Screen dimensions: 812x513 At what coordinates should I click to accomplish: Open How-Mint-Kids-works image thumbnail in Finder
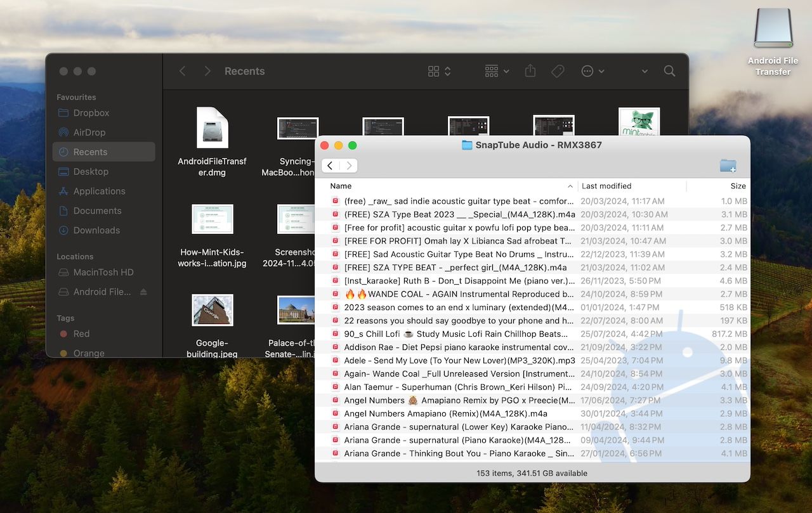(x=213, y=219)
